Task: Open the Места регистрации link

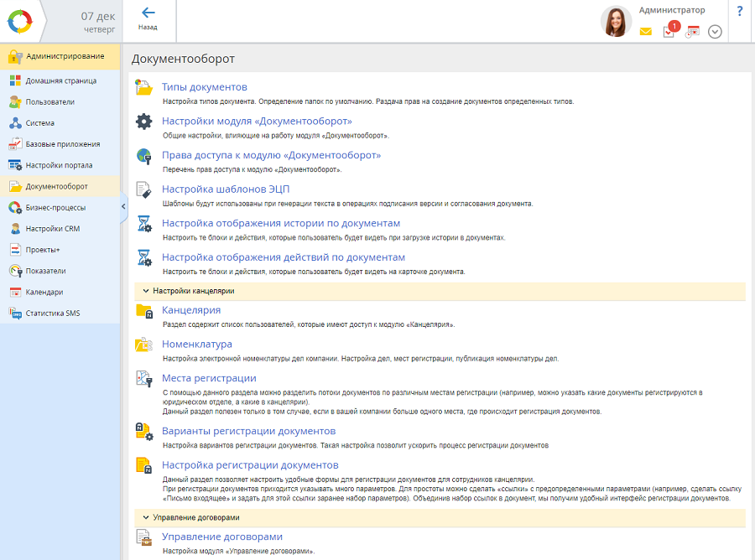Action: (209, 378)
